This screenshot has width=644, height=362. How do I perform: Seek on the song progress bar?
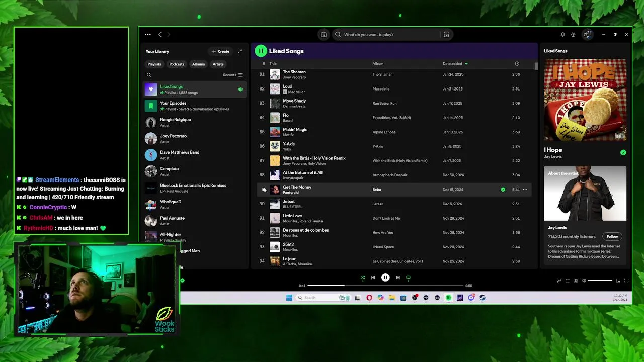[385, 286]
